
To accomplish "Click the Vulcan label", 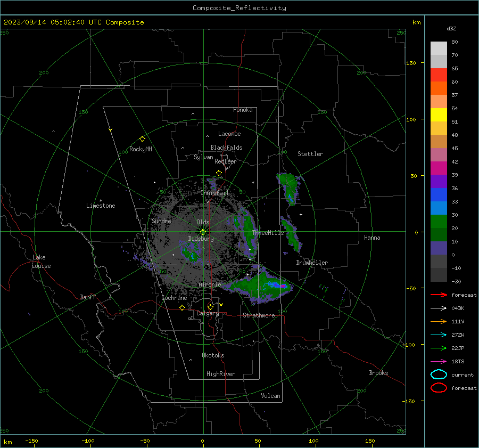I will (270, 396).
